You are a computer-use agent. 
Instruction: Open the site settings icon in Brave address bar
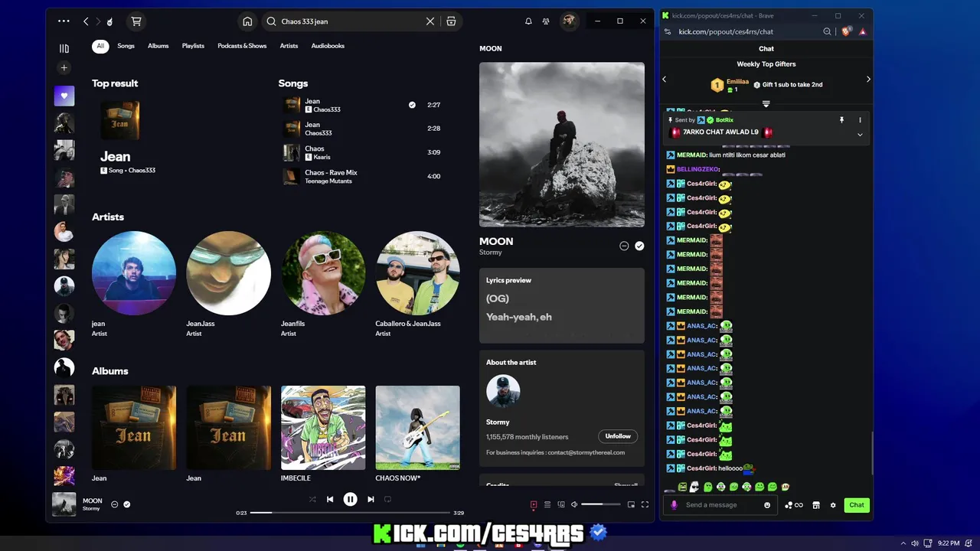[668, 31]
